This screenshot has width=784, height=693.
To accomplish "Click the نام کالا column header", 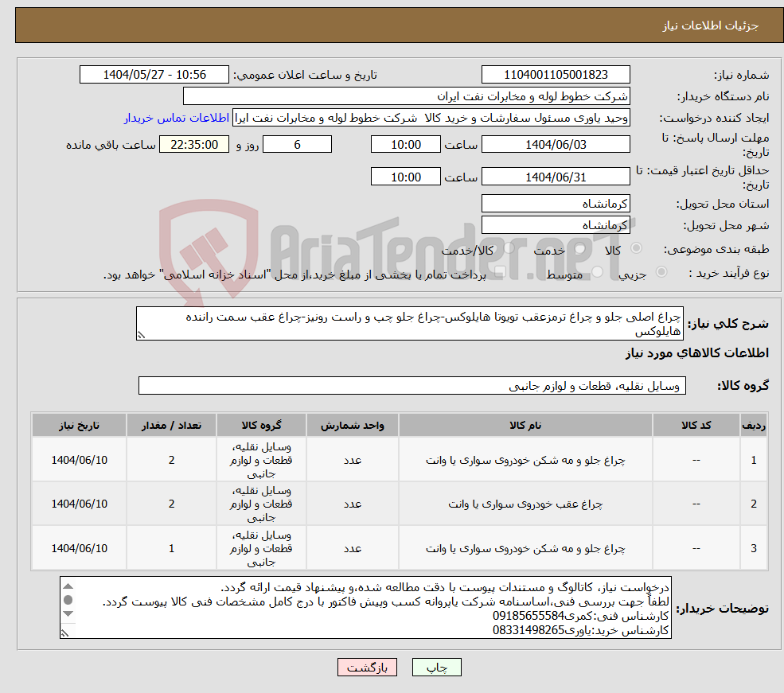I will click(525, 425).
